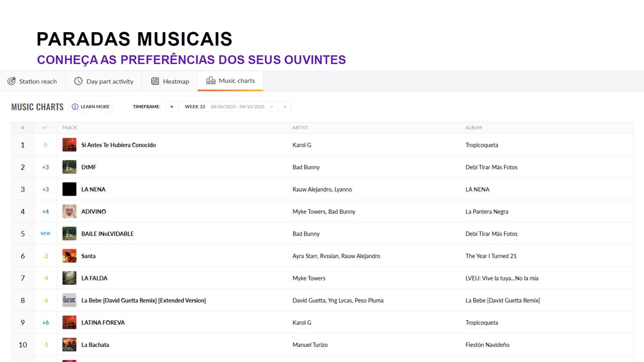Open the Day part activity tab

tap(110, 81)
